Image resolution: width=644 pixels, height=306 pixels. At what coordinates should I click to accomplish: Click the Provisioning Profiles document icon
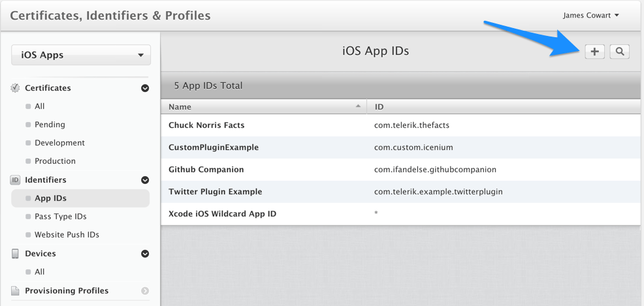(15, 290)
